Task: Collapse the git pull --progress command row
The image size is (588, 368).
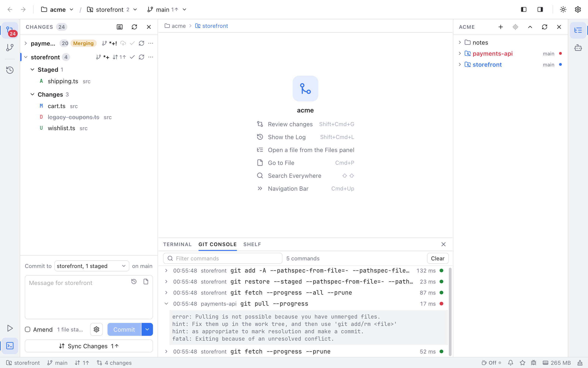Action: tap(166, 304)
